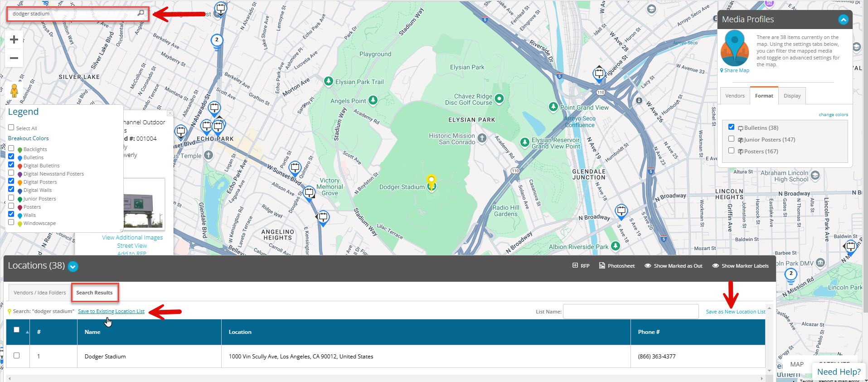Screen dimensions: 868x382
Task: Click the Media Profiles large map pin logo
Action: pyautogui.click(x=735, y=48)
